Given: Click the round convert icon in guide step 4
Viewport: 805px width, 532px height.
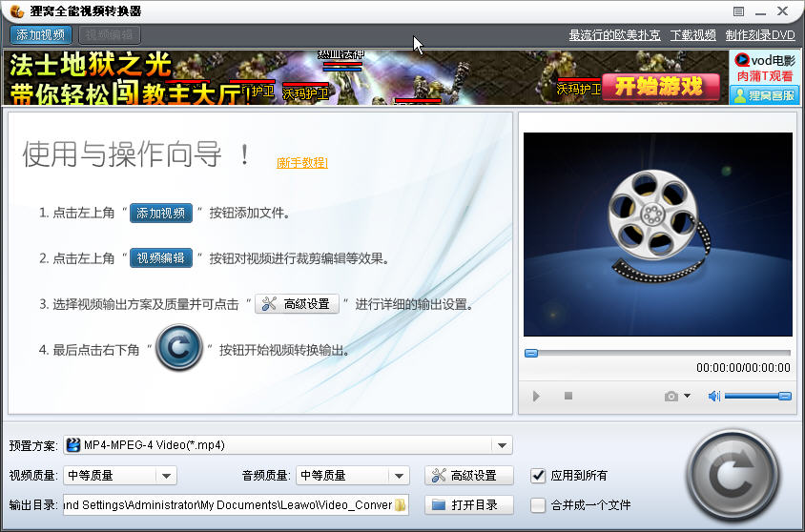Looking at the screenshot, I should click(x=179, y=348).
